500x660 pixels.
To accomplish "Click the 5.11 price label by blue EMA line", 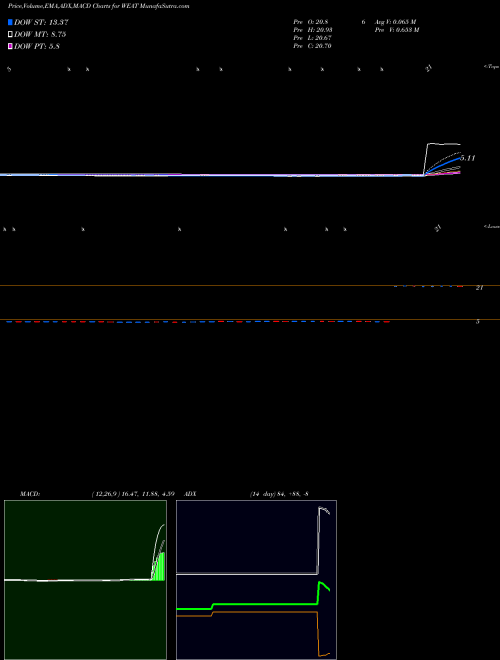I will 468,158.
